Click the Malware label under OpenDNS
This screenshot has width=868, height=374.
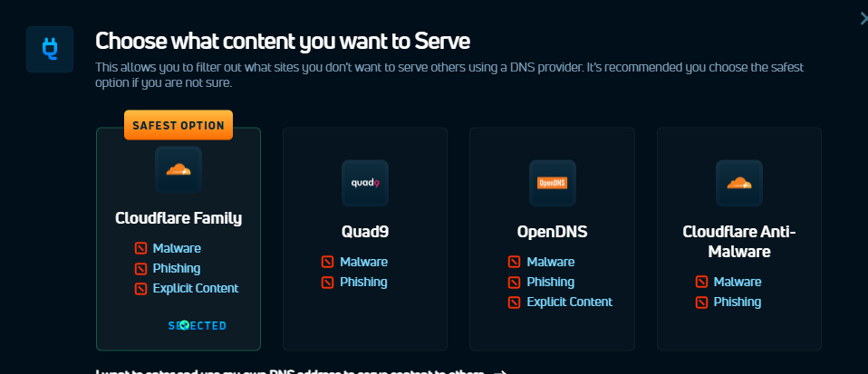tap(550, 262)
